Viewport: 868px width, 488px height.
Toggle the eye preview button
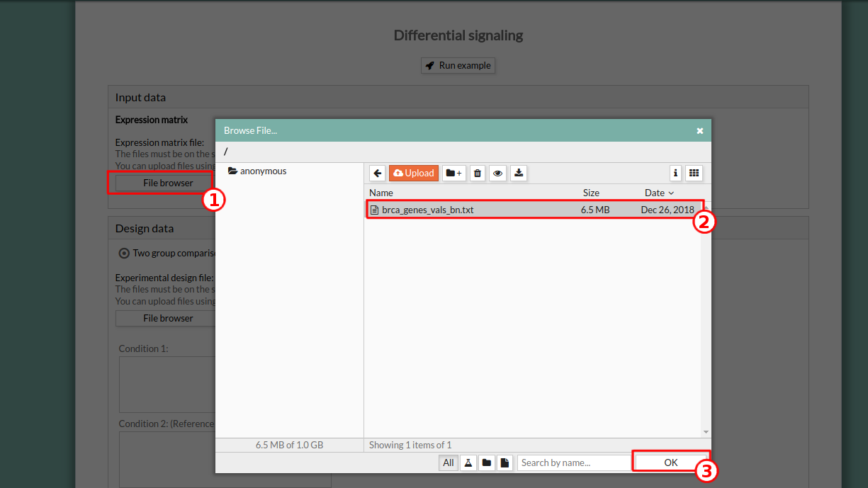(498, 173)
